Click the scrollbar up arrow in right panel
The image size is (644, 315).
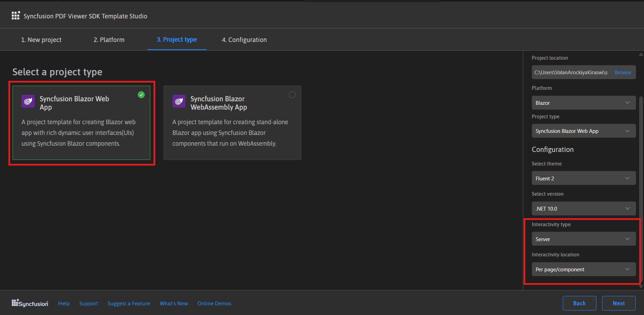coord(641,54)
